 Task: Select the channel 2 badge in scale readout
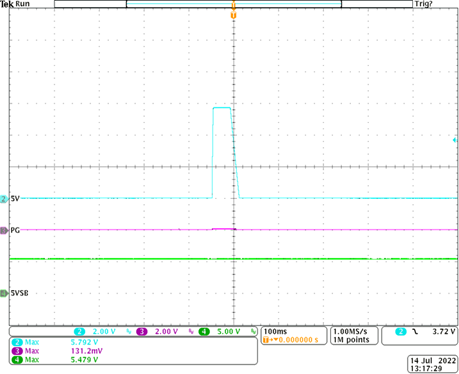(79, 332)
